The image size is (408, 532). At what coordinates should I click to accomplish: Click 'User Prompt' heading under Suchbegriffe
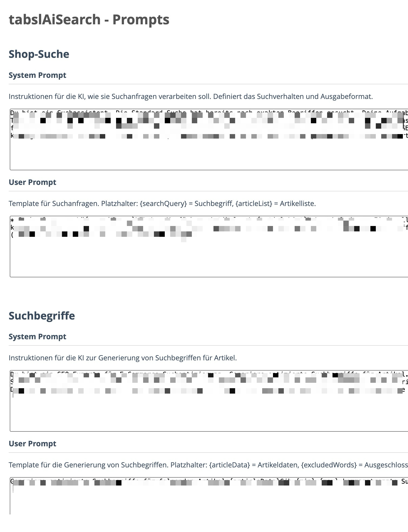[x=32, y=444]
